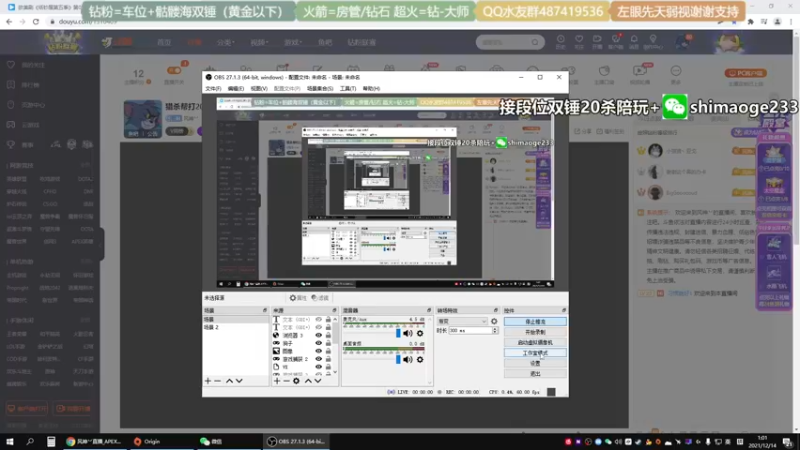Lock the first 文本 source
Image resolution: width=800 pixels, height=450 pixels.
pos(328,320)
